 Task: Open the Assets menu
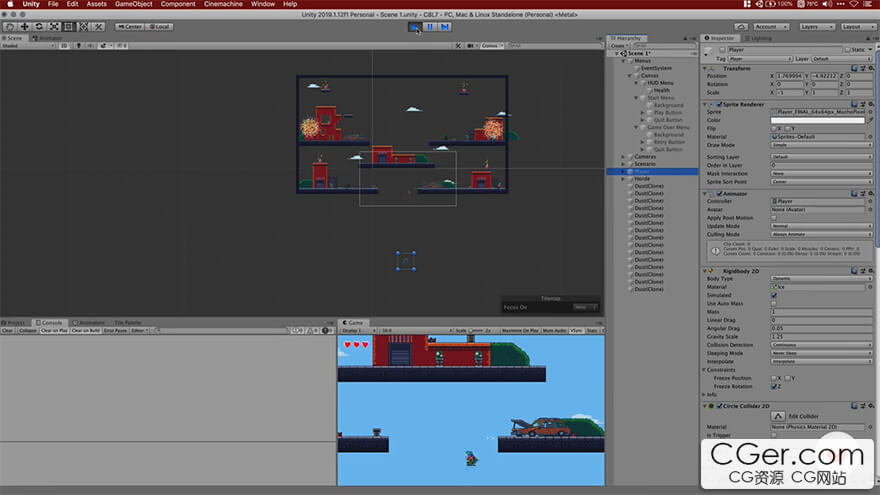click(x=96, y=4)
